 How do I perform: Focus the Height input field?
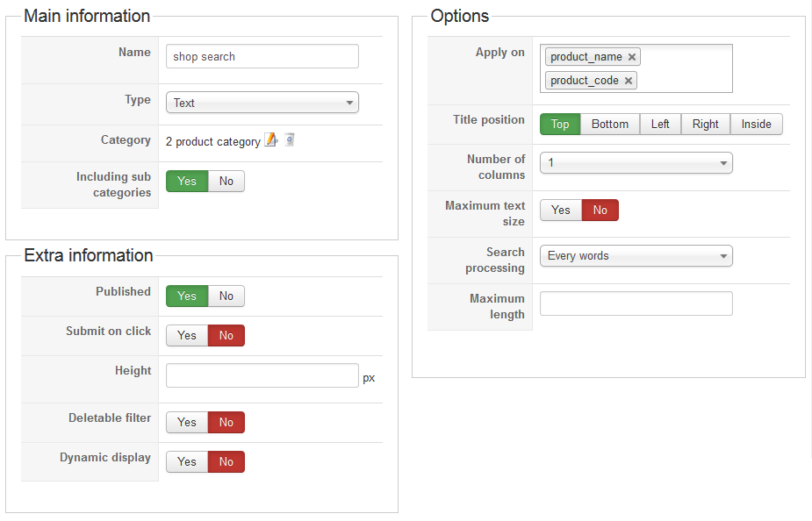262,375
